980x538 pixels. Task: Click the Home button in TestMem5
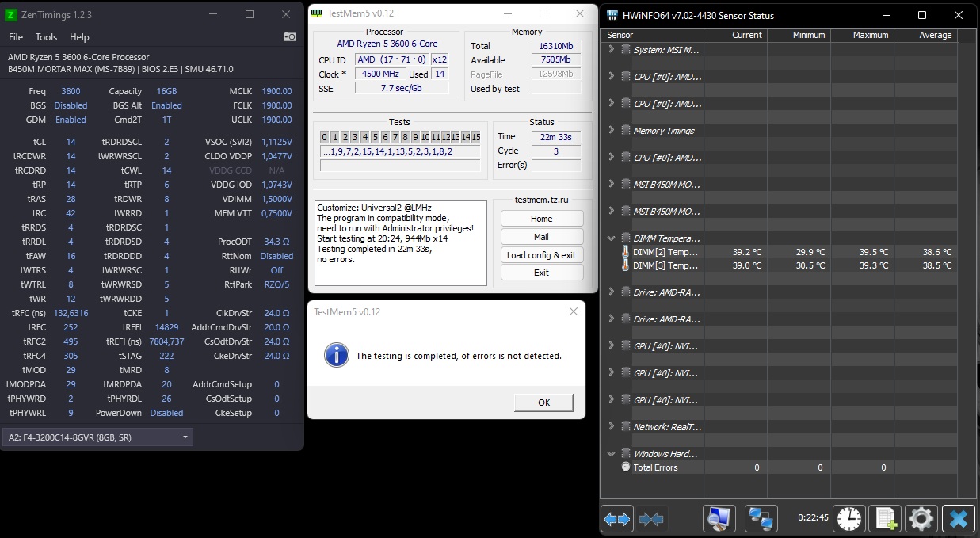pyautogui.click(x=542, y=219)
